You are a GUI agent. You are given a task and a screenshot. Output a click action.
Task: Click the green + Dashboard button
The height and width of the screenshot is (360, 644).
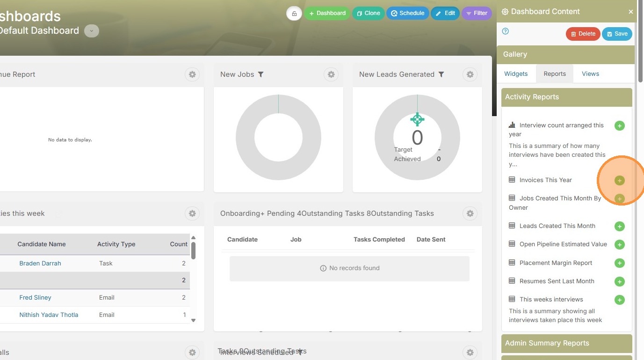coord(327,13)
